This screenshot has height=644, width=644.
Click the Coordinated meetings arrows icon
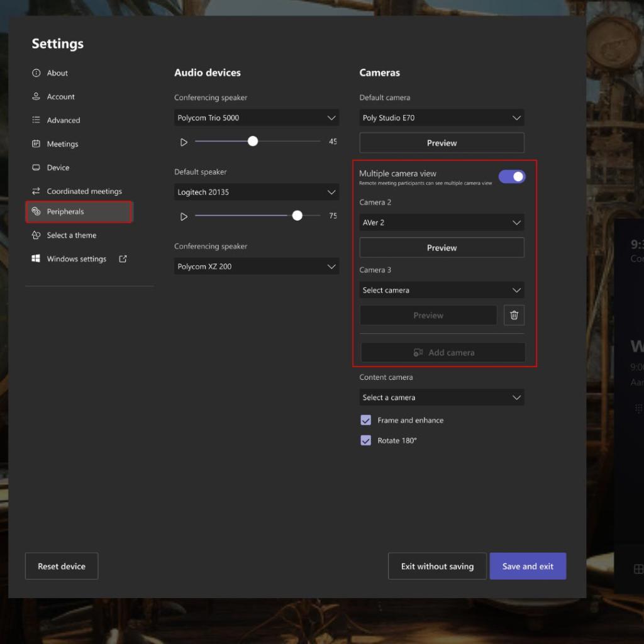[x=37, y=191]
